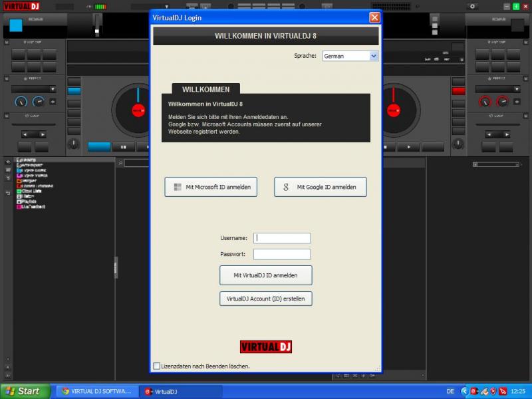This screenshot has height=399, width=532.
Task: Collapse the left deck loop panel
Action: [x=7, y=116]
